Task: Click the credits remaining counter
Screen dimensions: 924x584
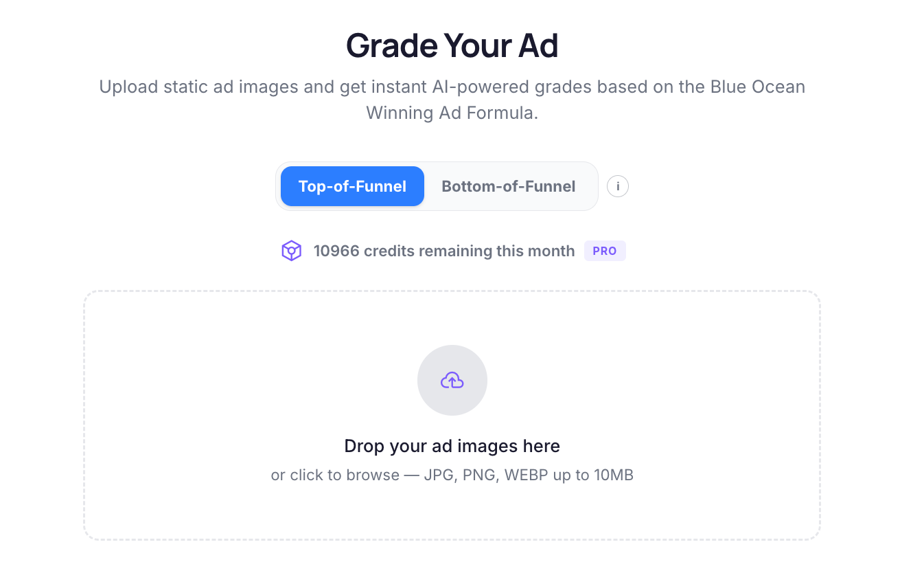Action: point(443,251)
